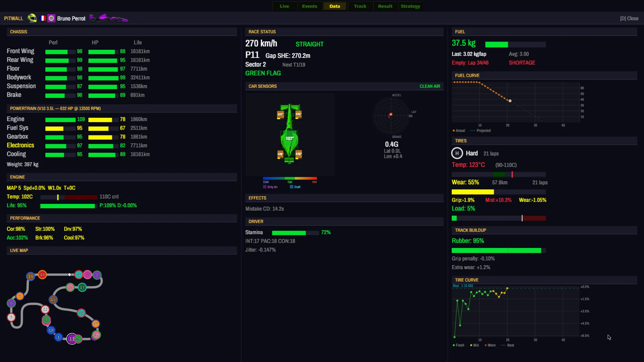Click the CLEAN AIR indicator
This screenshot has height=362, width=644.
tap(430, 86)
